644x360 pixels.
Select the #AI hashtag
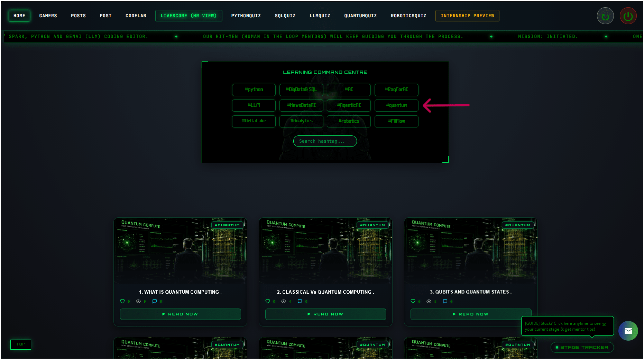point(349,90)
